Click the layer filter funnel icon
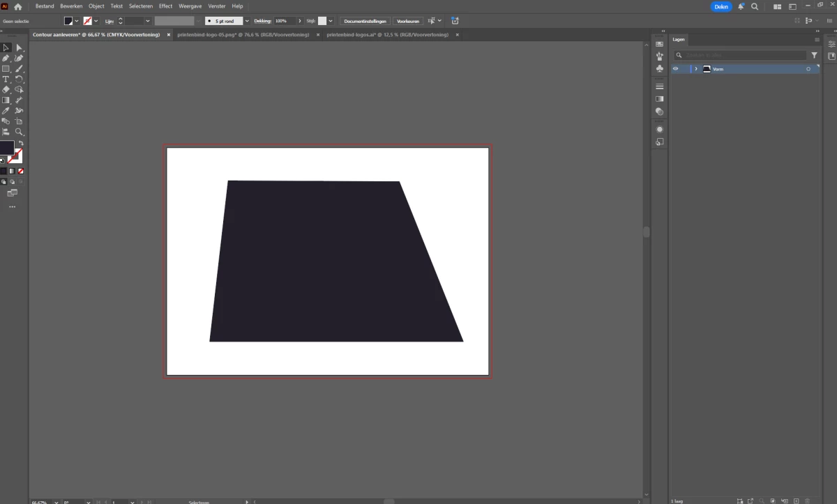This screenshot has height=504, width=837. coord(814,55)
